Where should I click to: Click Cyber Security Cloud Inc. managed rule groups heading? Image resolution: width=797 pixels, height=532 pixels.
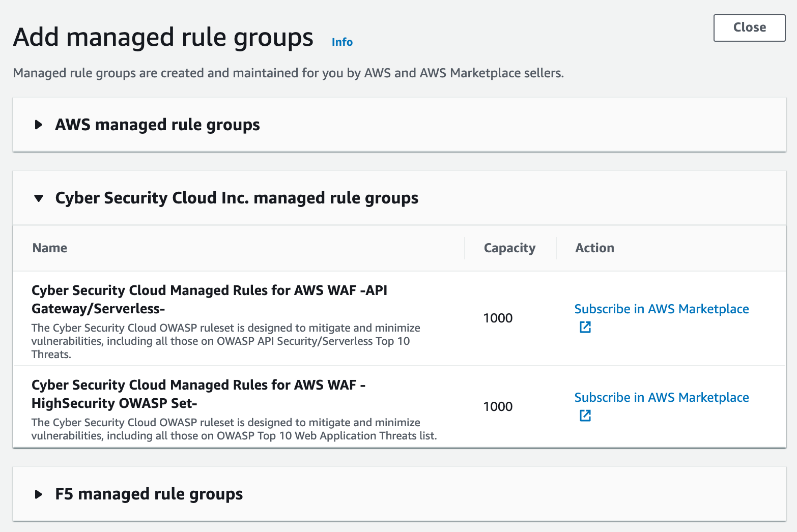(237, 198)
